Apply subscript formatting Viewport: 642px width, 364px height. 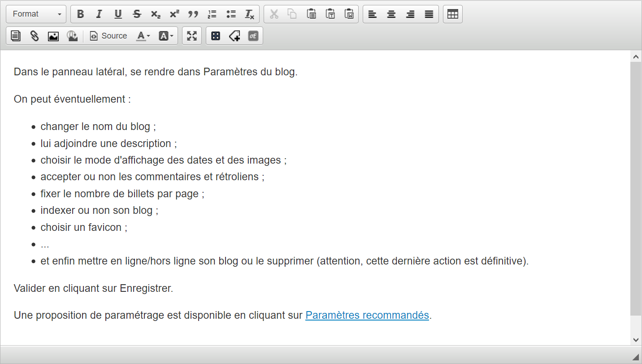pos(156,14)
